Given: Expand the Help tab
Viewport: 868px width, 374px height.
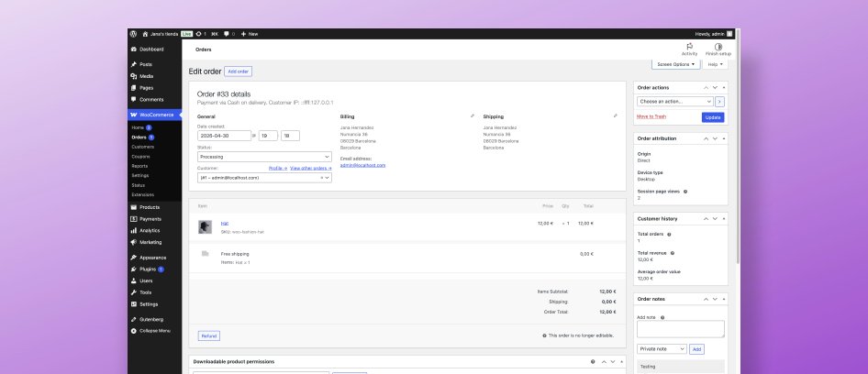Looking at the screenshot, I should point(715,64).
